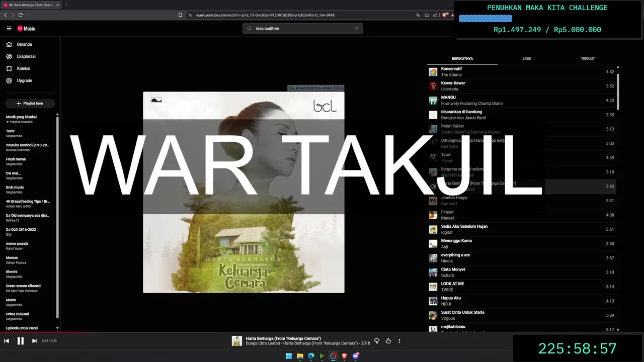Click MANGU album thumbnail in queue
This screenshot has width=644, height=362.
tap(433, 101)
